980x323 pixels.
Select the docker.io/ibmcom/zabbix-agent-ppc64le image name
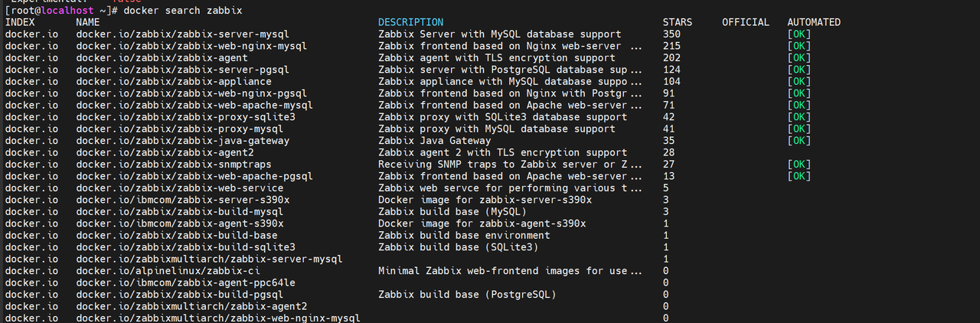185,282
